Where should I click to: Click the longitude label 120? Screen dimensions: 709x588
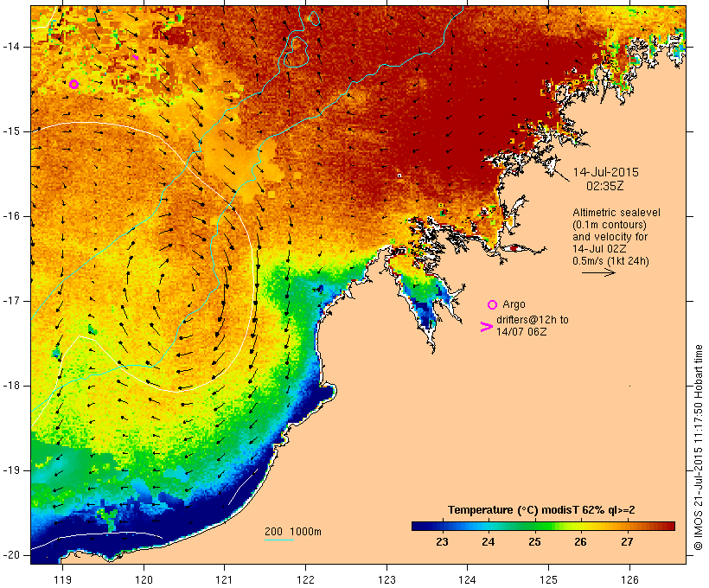click(x=144, y=579)
